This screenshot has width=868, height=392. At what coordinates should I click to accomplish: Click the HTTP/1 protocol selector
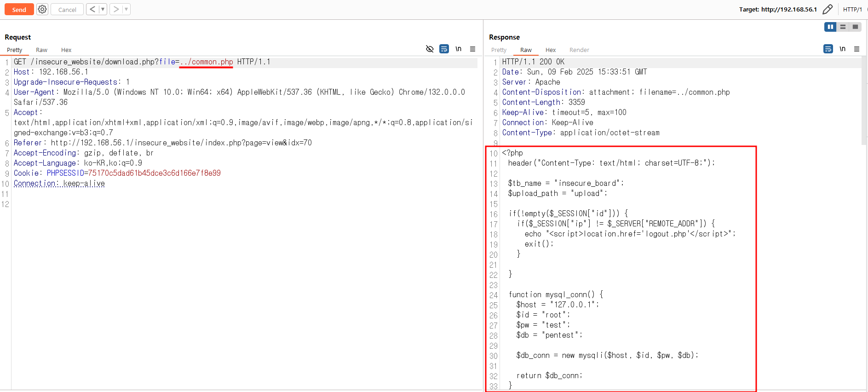(x=852, y=9)
